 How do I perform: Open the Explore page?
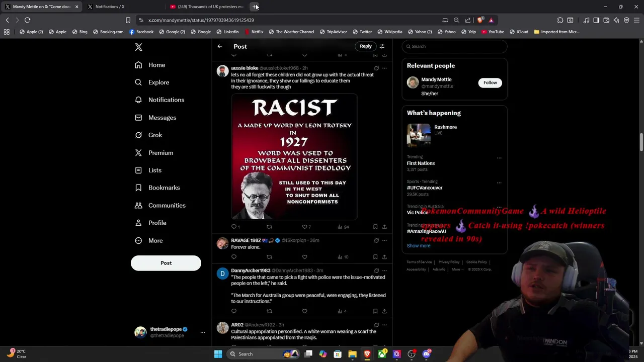(x=152, y=82)
